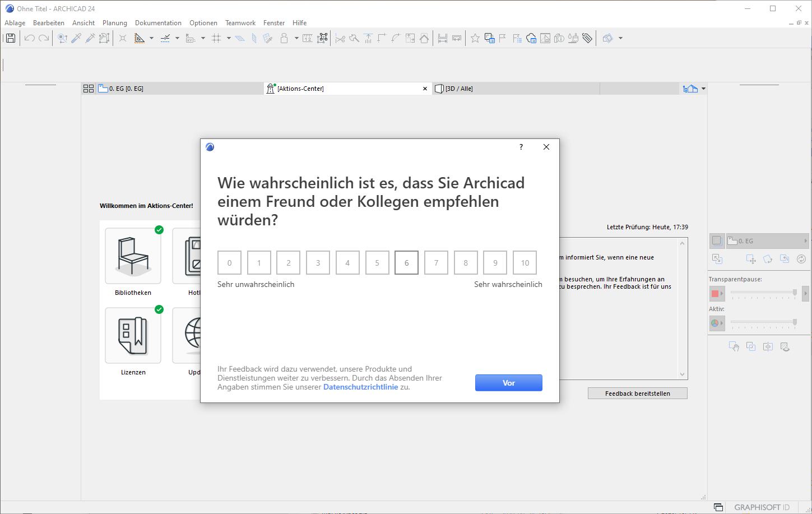Open the Datenschutzrichtlinie link
The image size is (812, 514).
tap(360, 387)
